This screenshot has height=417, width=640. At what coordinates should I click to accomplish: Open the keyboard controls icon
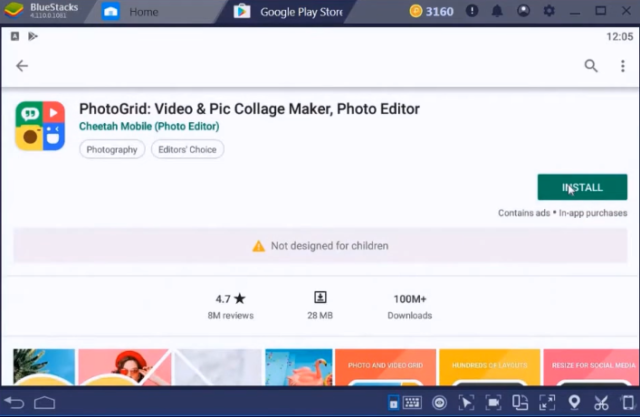(x=412, y=403)
